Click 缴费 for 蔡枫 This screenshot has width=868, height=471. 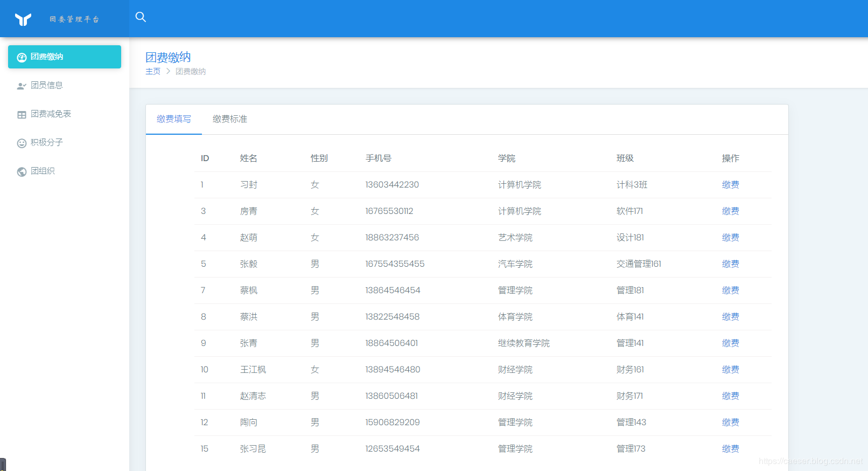tap(731, 290)
